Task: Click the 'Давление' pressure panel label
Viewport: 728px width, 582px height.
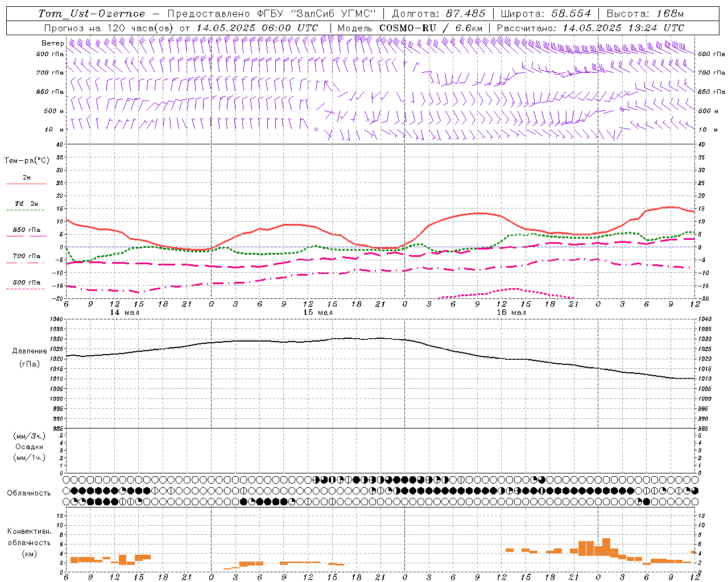Action: click(30, 351)
